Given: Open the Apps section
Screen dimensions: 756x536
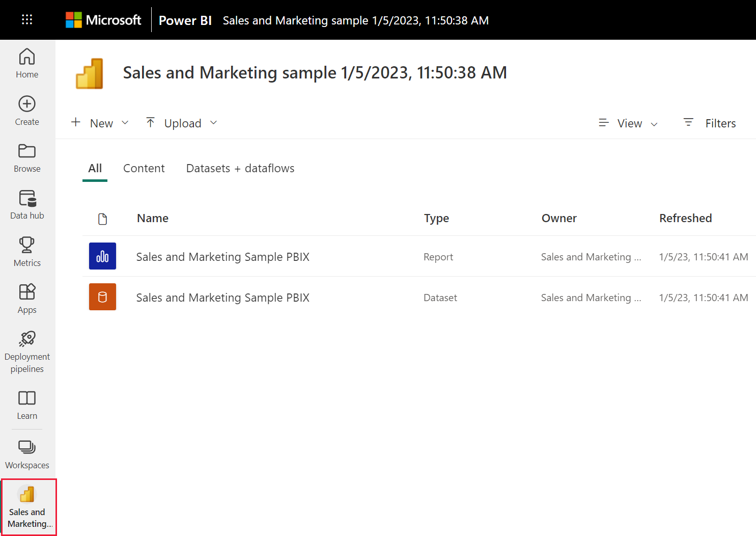Looking at the screenshot, I should pos(27,298).
